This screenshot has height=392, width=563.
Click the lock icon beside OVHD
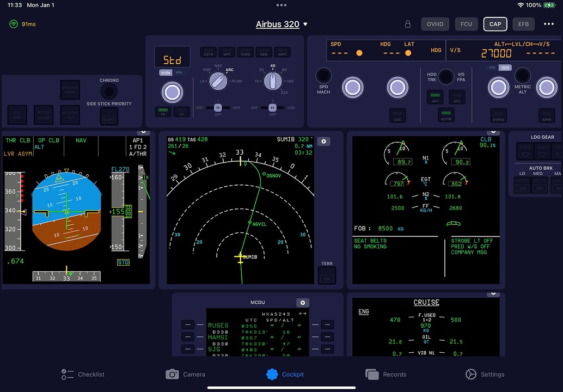tap(408, 24)
